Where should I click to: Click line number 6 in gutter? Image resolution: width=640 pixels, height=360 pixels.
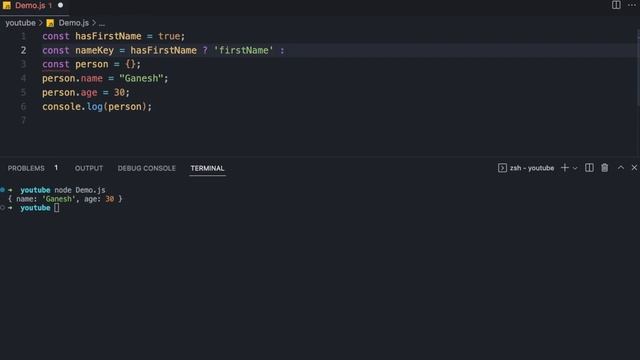pyautogui.click(x=23, y=107)
